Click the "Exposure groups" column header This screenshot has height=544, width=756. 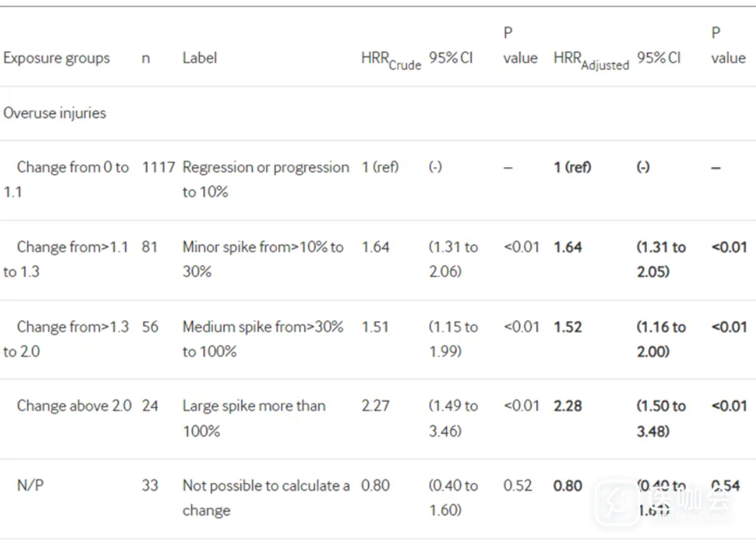coord(57,58)
